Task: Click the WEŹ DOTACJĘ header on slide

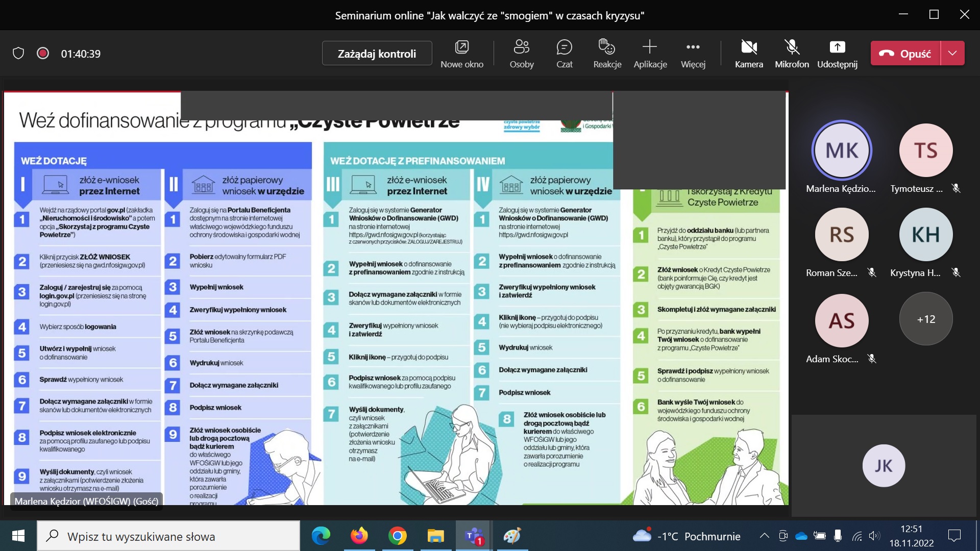Action: (54, 161)
